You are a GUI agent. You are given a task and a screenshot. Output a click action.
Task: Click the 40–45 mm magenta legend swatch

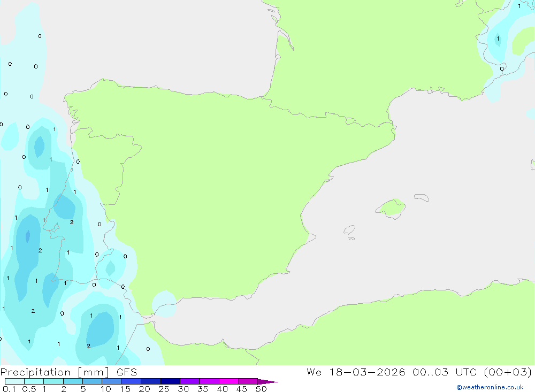[x=228, y=381]
